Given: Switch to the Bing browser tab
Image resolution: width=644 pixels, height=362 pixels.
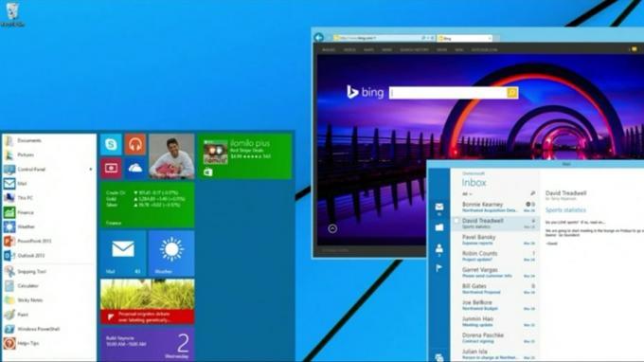Looking at the screenshot, I should (464, 38).
